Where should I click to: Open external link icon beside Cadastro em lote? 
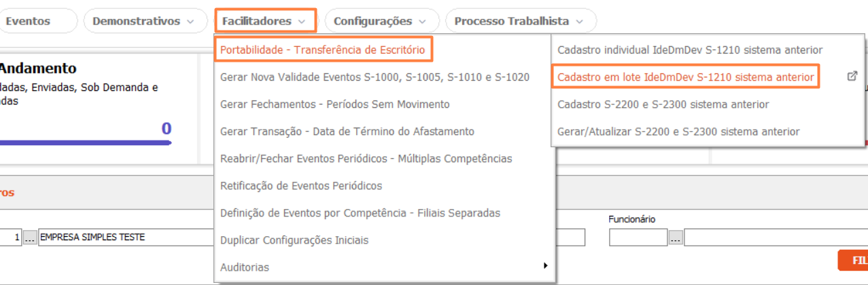click(852, 77)
